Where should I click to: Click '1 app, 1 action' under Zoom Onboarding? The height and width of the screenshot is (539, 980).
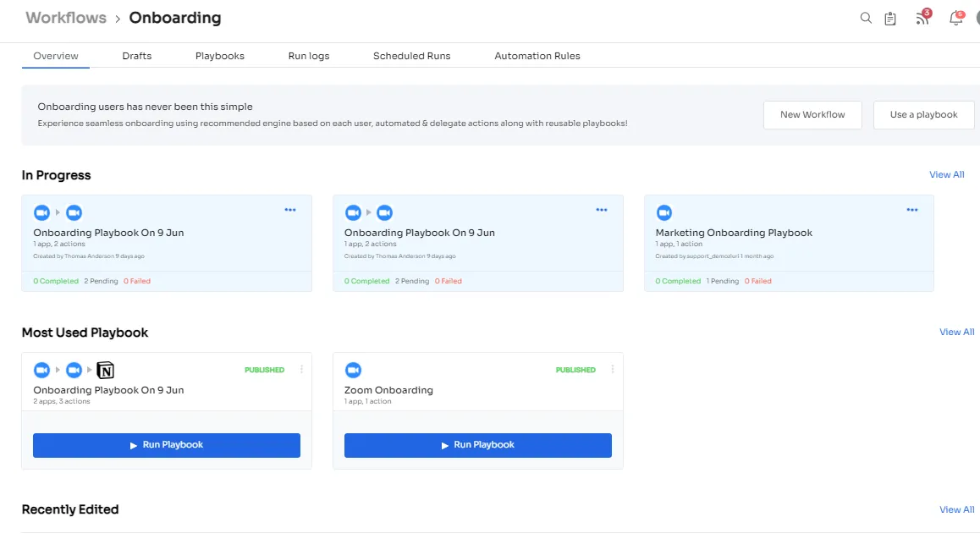pyautogui.click(x=367, y=402)
